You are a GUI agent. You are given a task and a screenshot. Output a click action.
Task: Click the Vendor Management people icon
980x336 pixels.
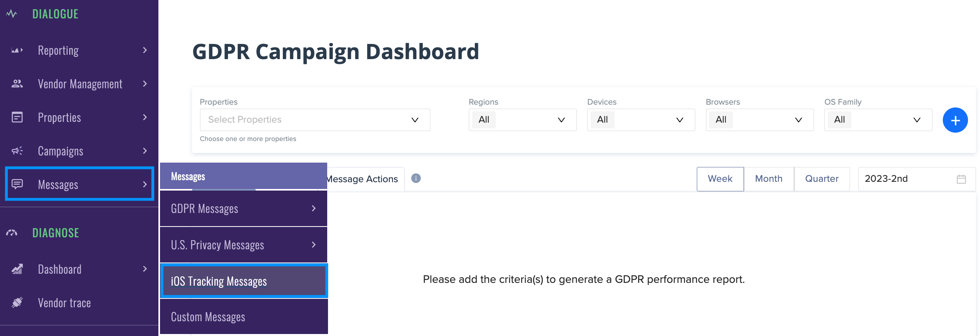17,84
